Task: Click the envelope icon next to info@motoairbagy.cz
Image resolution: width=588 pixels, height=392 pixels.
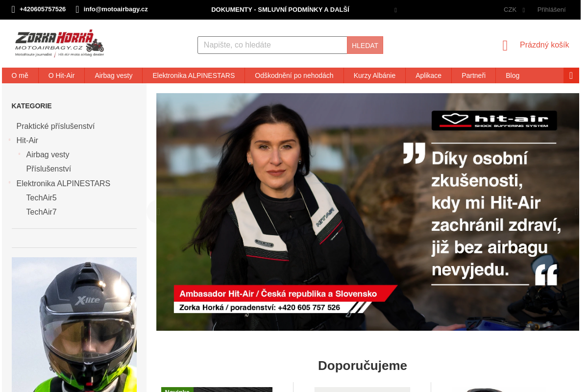Action: tap(76, 9)
